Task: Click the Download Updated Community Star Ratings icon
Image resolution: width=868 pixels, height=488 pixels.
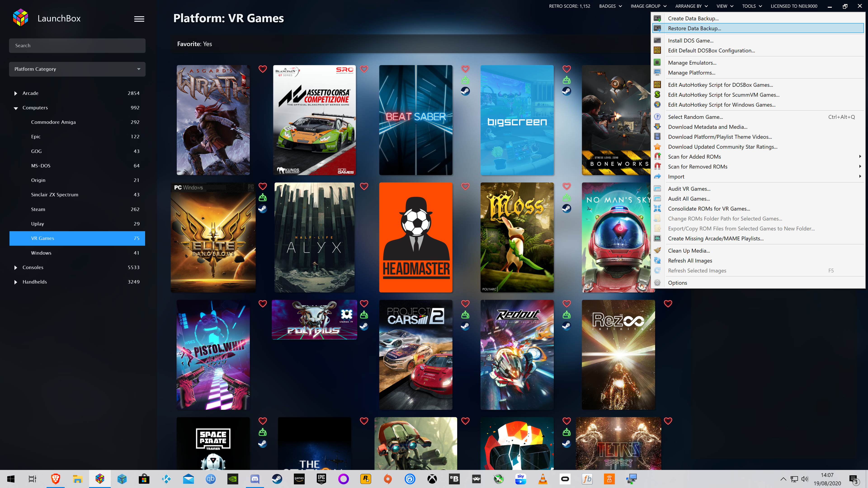Action: point(657,146)
